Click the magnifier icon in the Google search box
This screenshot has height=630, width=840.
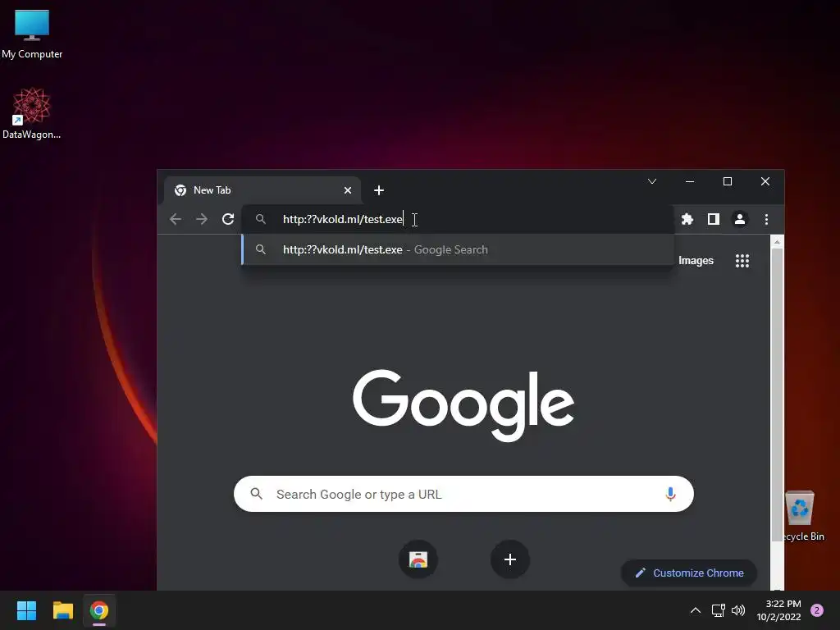pyautogui.click(x=257, y=494)
